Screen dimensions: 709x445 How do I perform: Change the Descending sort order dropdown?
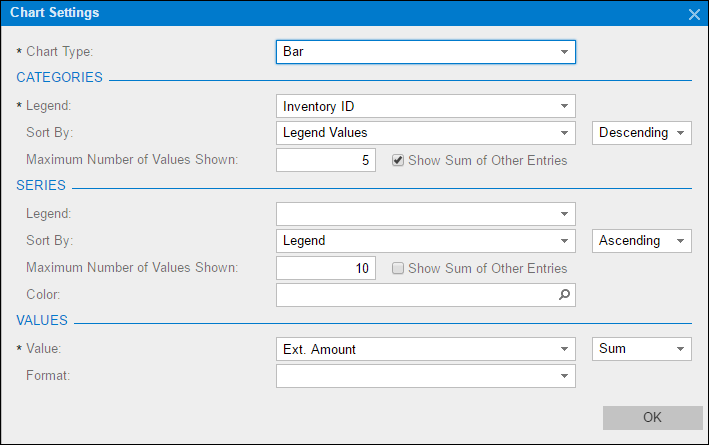642,133
